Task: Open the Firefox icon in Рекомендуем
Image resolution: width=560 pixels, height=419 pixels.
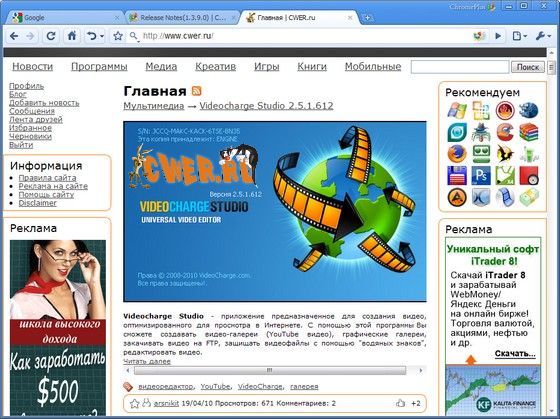Action: [457, 154]
